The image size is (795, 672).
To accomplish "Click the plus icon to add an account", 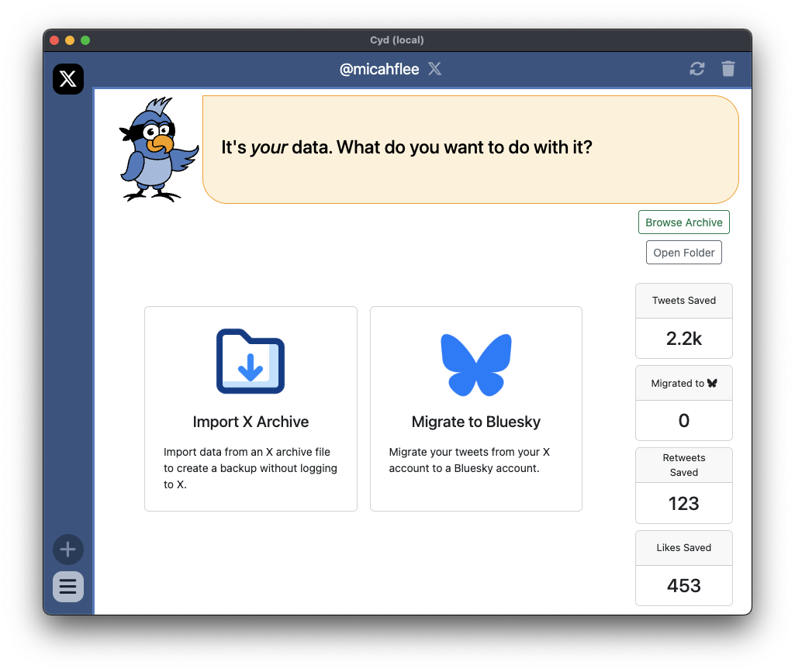I will click(x=67, y=550).
